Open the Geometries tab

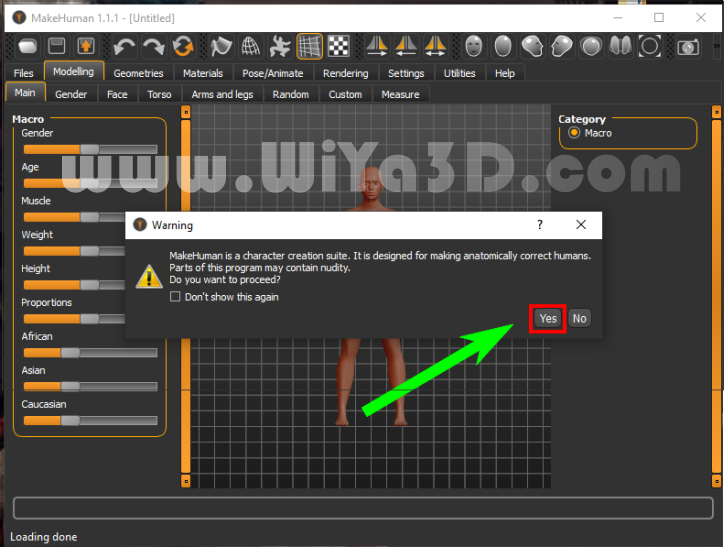click(x=139, y=73)
